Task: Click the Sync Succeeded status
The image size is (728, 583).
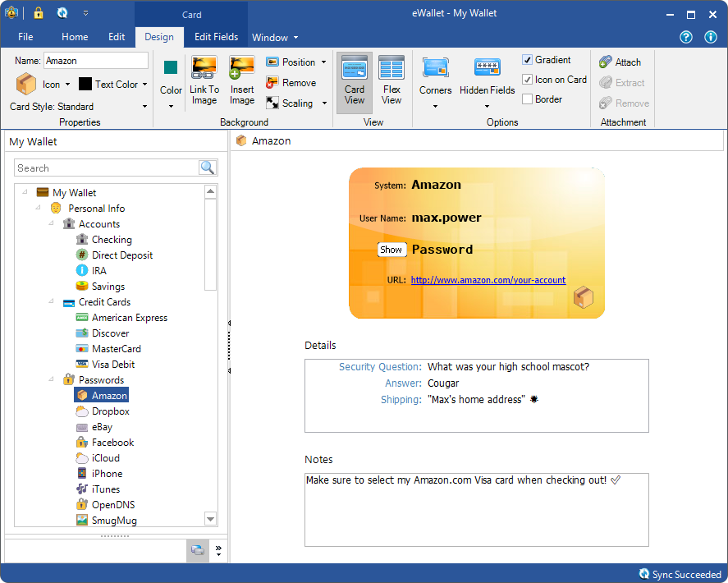Action: (x=680, y=574)
